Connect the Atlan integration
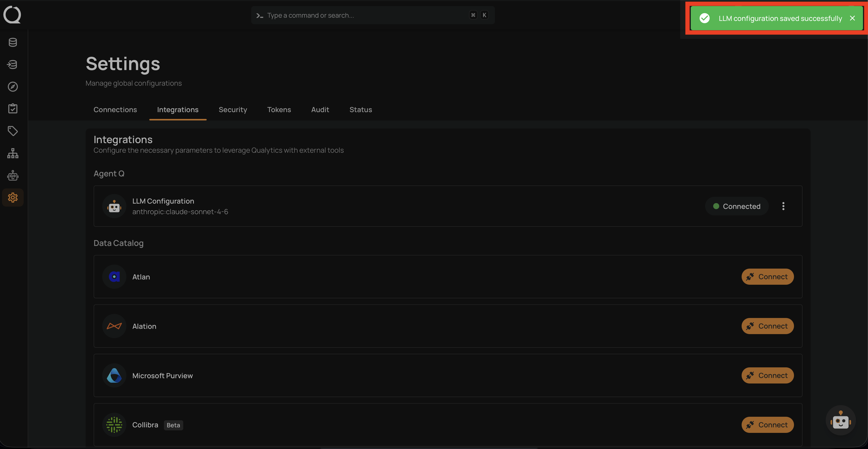This screenshot has height=449, width=868. (x=768, y=277)
